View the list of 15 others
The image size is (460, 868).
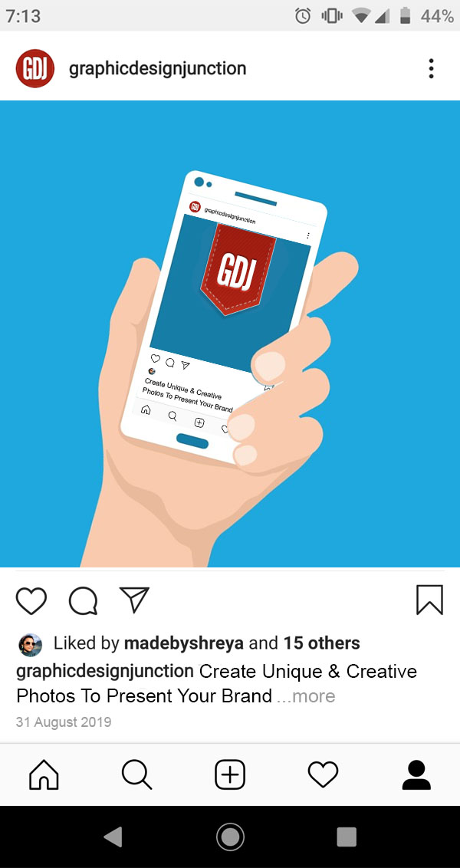[x=321, y=643]
